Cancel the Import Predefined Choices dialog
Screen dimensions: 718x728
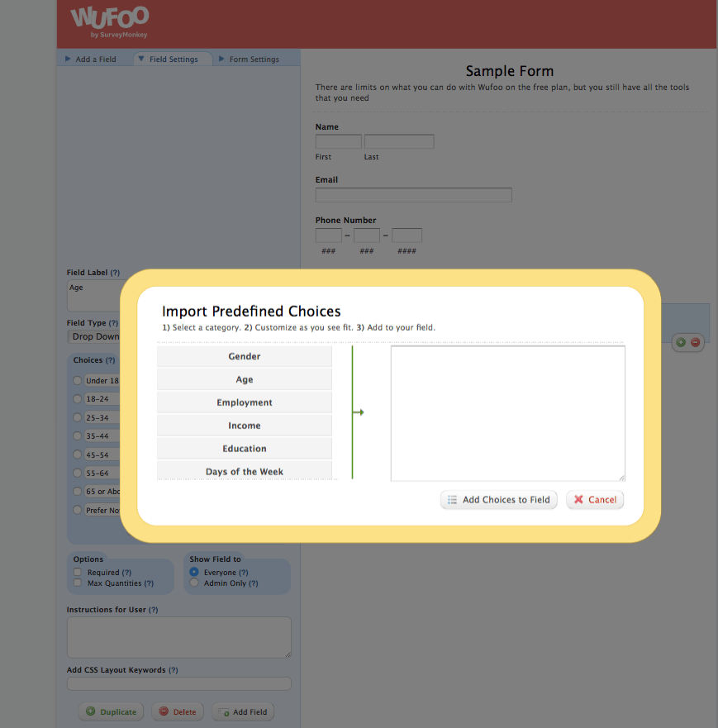[x=595, y=500]
